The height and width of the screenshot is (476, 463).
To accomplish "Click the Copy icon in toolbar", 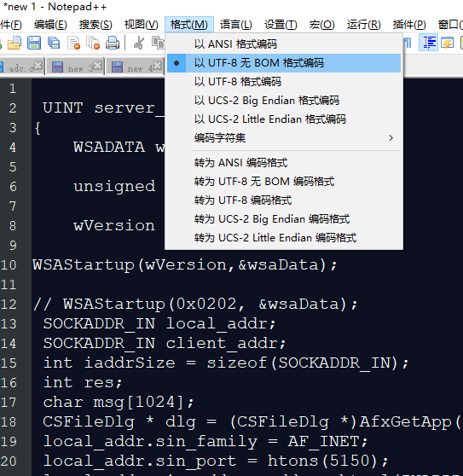I will [x=158, y=43].
